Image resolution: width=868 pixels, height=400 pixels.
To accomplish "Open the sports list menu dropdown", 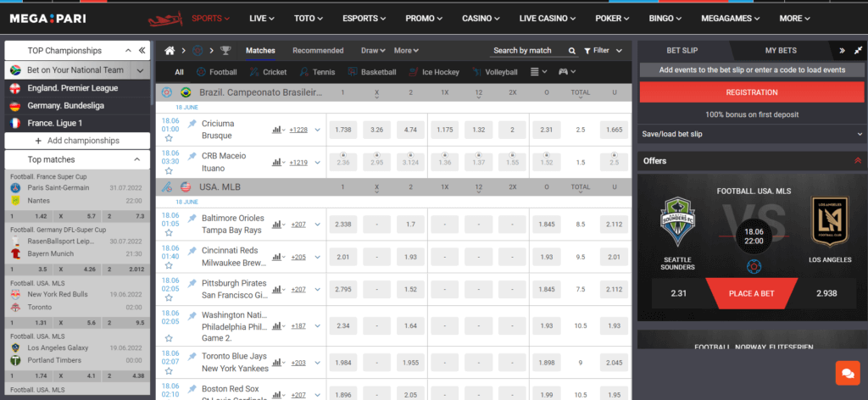I will pyautogui.click(x=538, y=72).
